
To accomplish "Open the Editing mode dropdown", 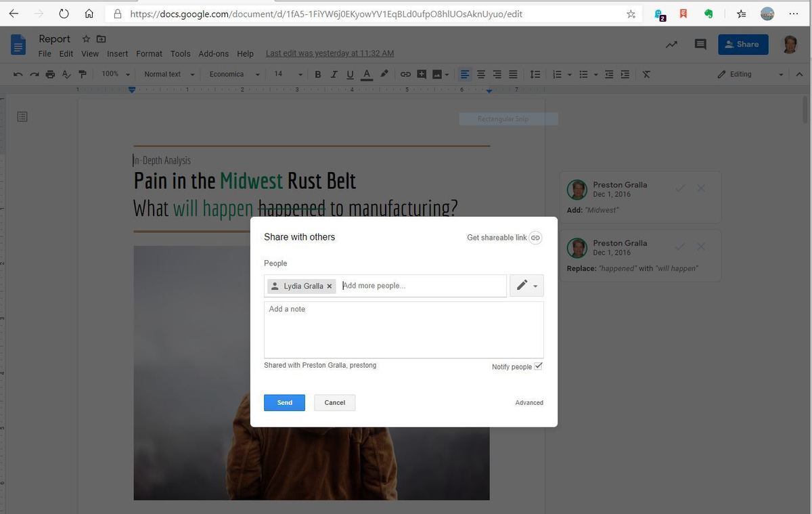I will click(x=750, y=74).
